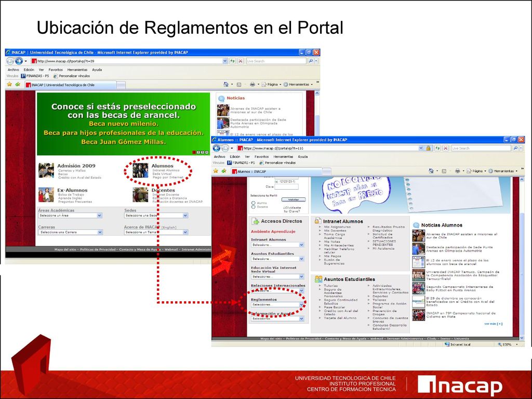This screenshot has height=399, width=532.
Task: Open the Sedes dropdown in home window
Action: tap(156, 216)
